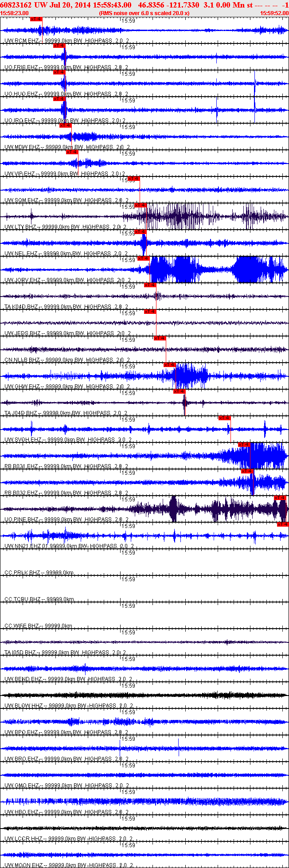Click the end time 15:59:52.00 label
This screenshot has width=289, height=868.
274,13
